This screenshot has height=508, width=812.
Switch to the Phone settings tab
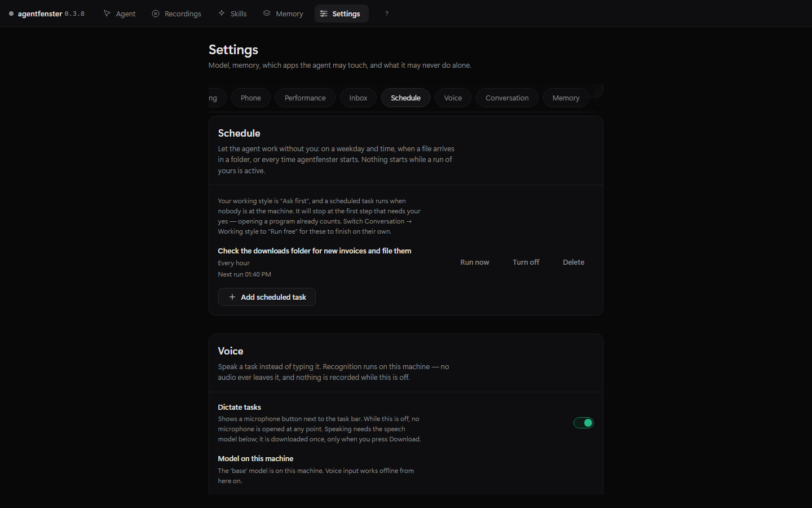[251, 98]
